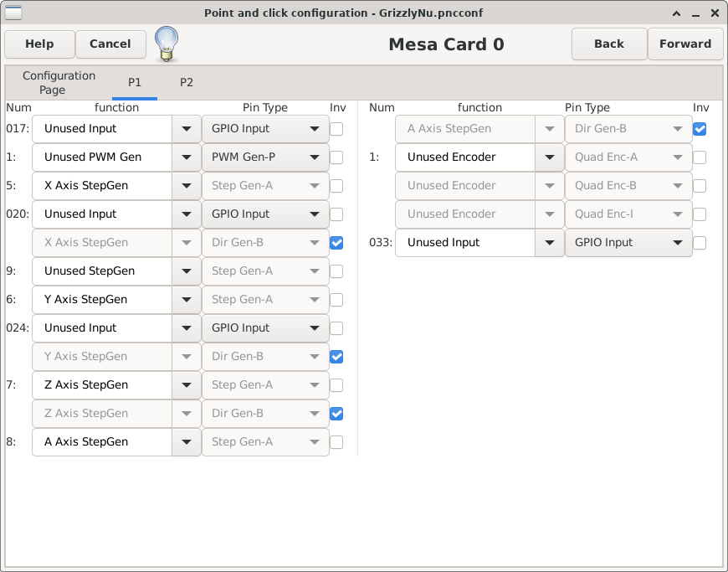
Task: Select the P1 tab
Action: pyautogui.click(x=135, y=83)
